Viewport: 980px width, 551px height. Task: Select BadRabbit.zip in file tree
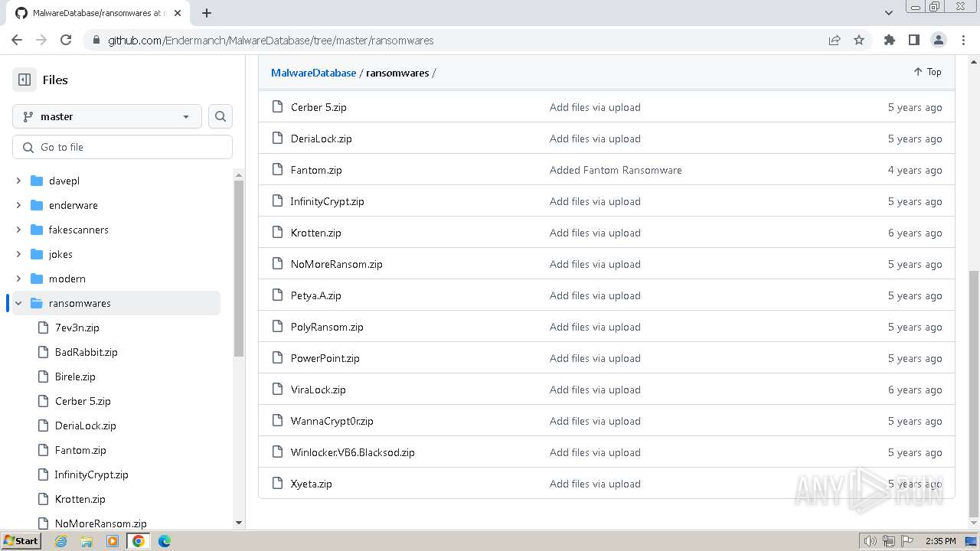coord(86,352)
